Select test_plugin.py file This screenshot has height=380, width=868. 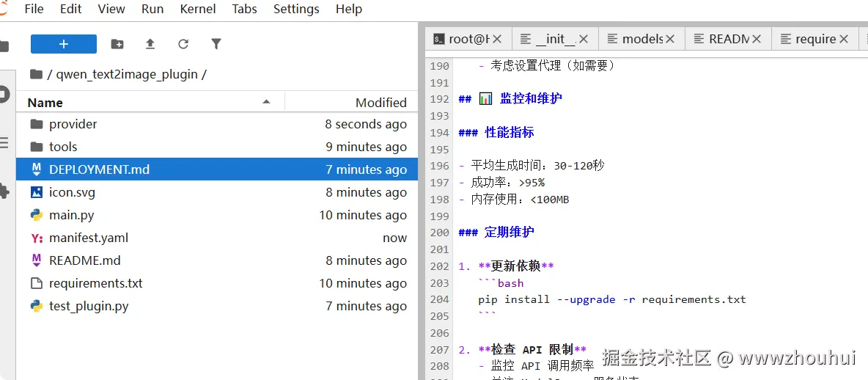point(217,306)
